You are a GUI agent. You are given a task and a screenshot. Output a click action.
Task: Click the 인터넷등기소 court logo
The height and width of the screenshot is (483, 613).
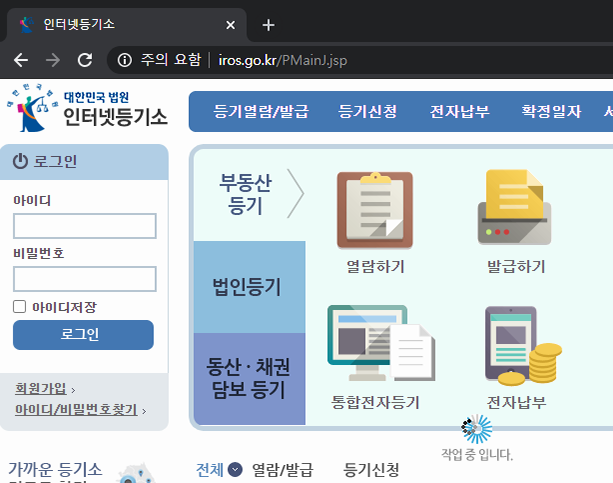[x=87, y=108]
